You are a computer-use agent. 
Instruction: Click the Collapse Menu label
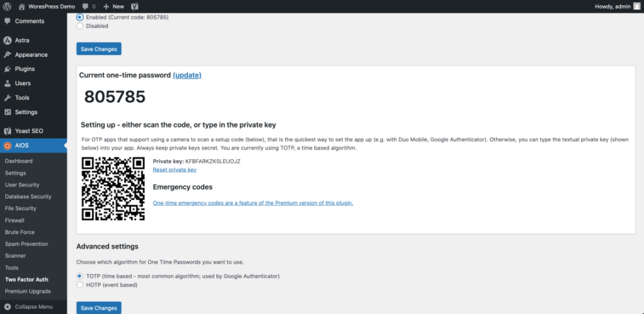(34, 307)
